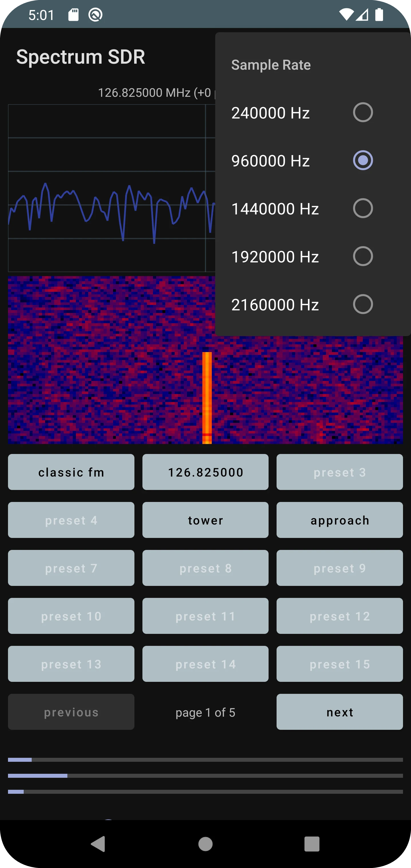Pick the 1920000 Hz sample rate

pyautogui.click(x=313, y=256)
